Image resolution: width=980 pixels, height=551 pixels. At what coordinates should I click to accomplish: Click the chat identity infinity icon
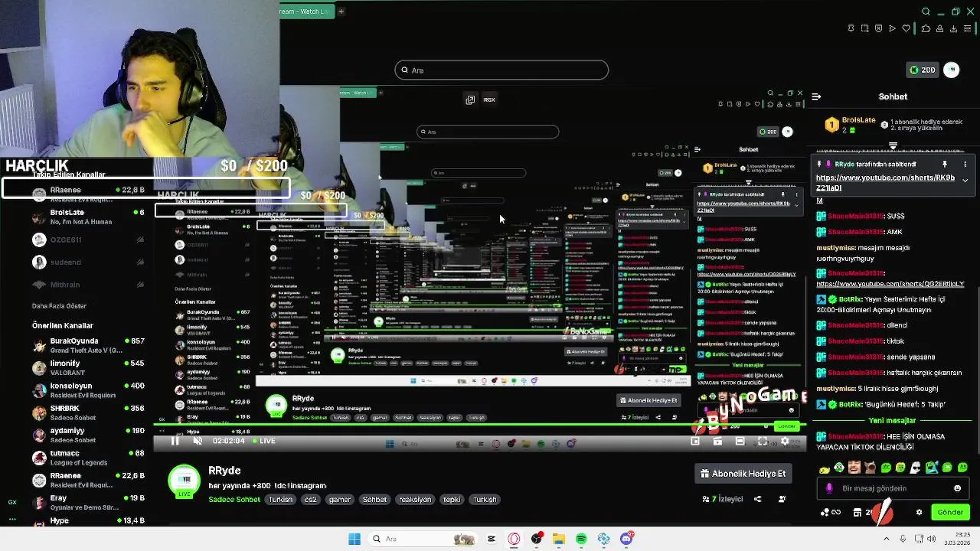[835, 513]
